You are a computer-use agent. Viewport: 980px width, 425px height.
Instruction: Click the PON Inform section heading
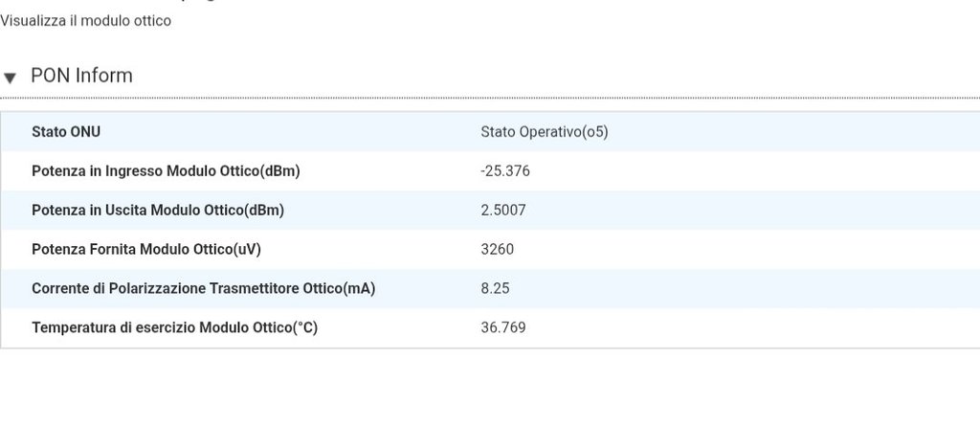tap(82, 76)
